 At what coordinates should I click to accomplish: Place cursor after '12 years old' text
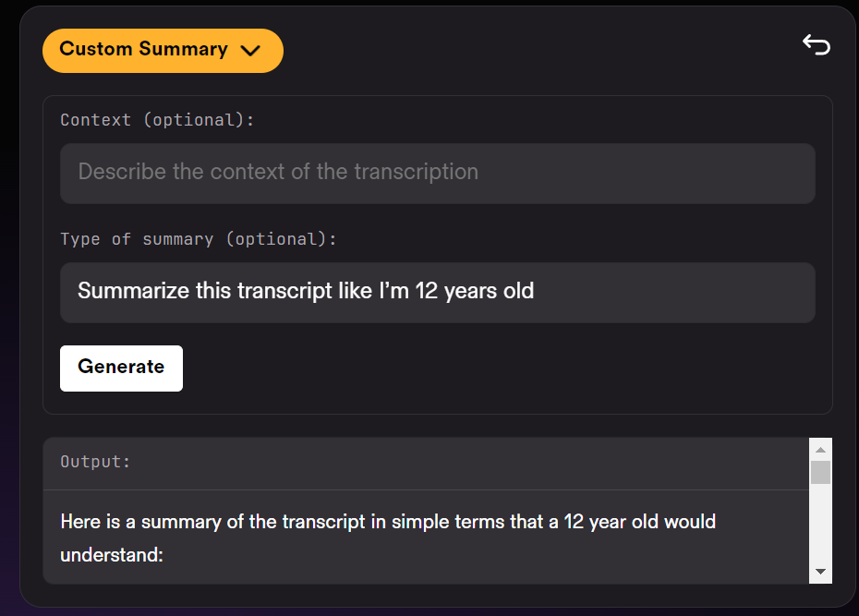tap(536, 292)
